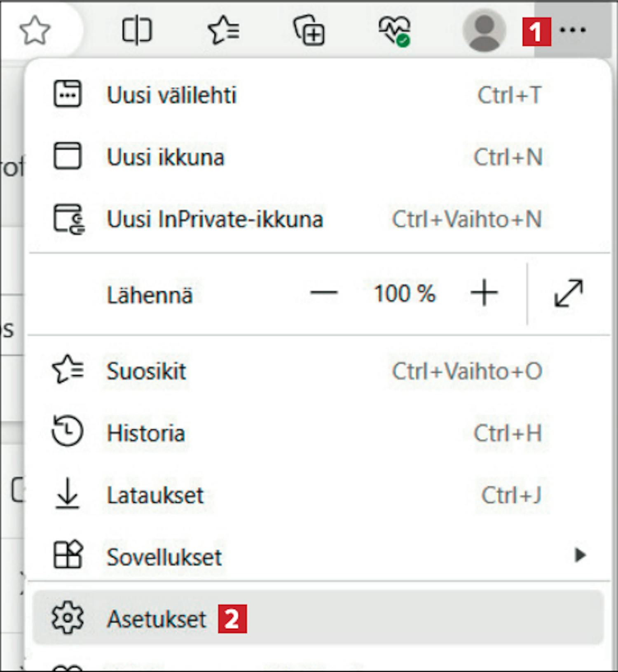Open Uusi InPrivate-ikkuna
Screen dimensions: 618x672
coord(215,219)
